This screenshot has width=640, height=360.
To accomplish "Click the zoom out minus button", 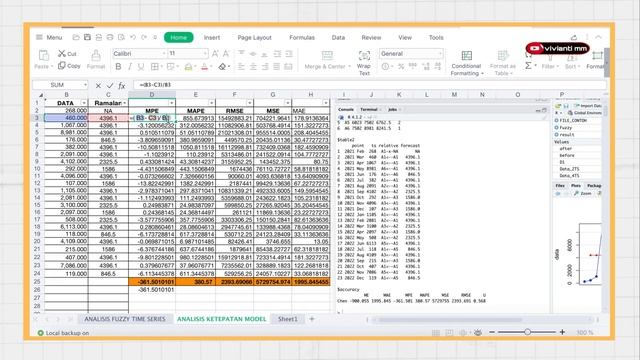I will (492, 332).
